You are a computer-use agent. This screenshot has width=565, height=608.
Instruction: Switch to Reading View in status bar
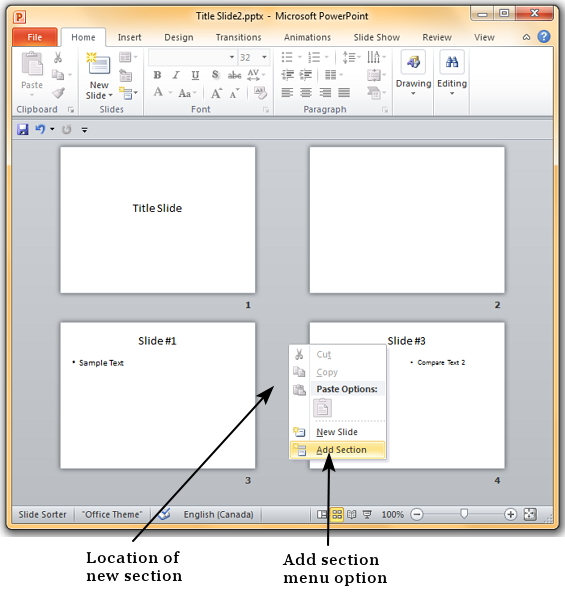coord(352,515)
